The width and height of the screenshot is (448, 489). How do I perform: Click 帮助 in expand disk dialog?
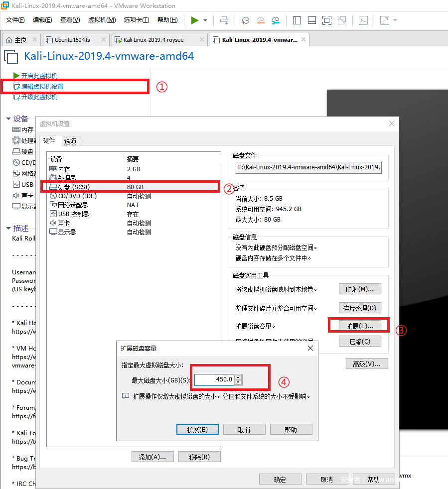tap(291, 429)
